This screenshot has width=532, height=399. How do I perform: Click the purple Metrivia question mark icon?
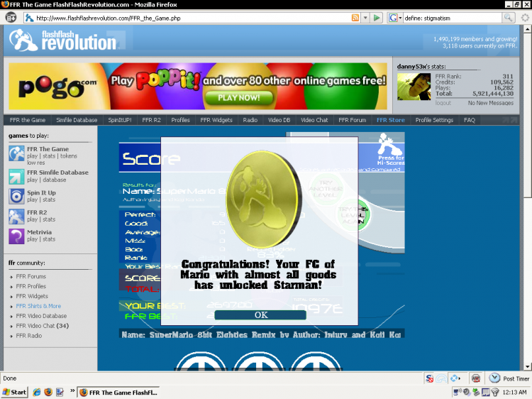pos(16,236)
